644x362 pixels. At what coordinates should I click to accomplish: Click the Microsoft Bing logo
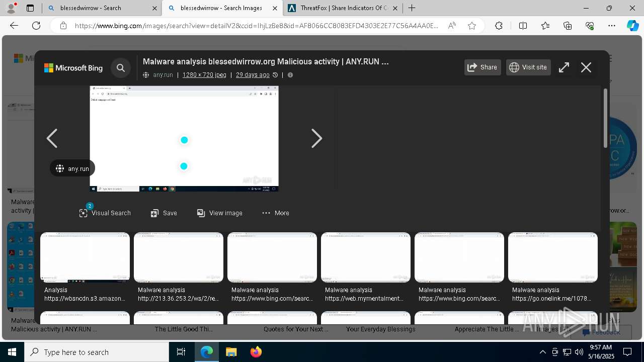click(73, 68)
